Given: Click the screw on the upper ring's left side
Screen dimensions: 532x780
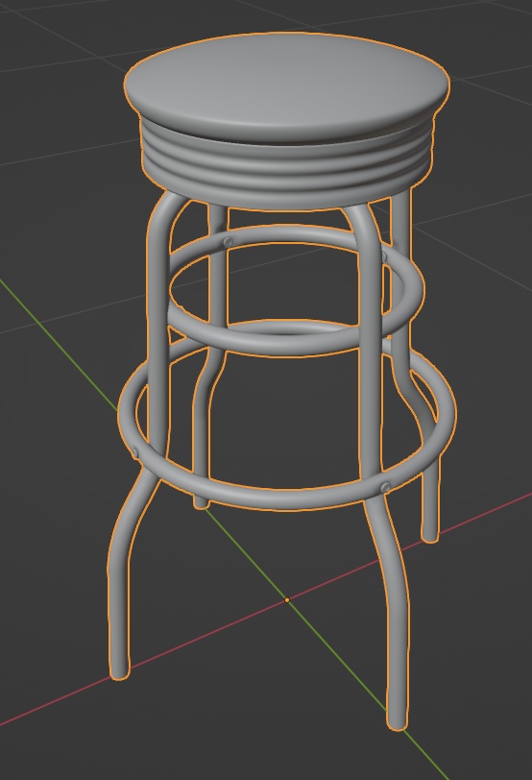Looking at the screenshot, I should tap(229, 242).
